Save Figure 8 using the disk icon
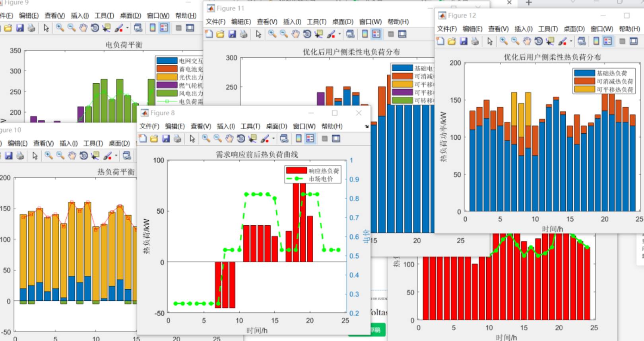The width and height of the screenshot is (644, 341). click(166, 138)
